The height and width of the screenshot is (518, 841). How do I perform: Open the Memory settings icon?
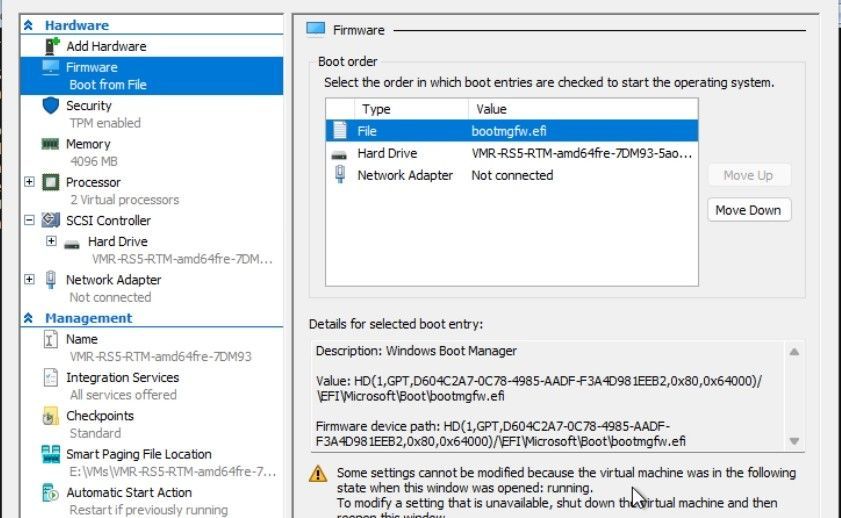point(50,144)
